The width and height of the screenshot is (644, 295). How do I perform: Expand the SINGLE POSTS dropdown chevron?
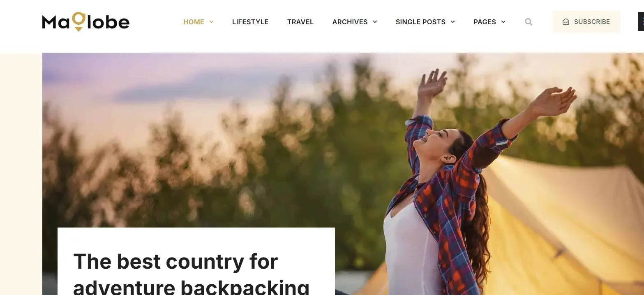[453, 22]
